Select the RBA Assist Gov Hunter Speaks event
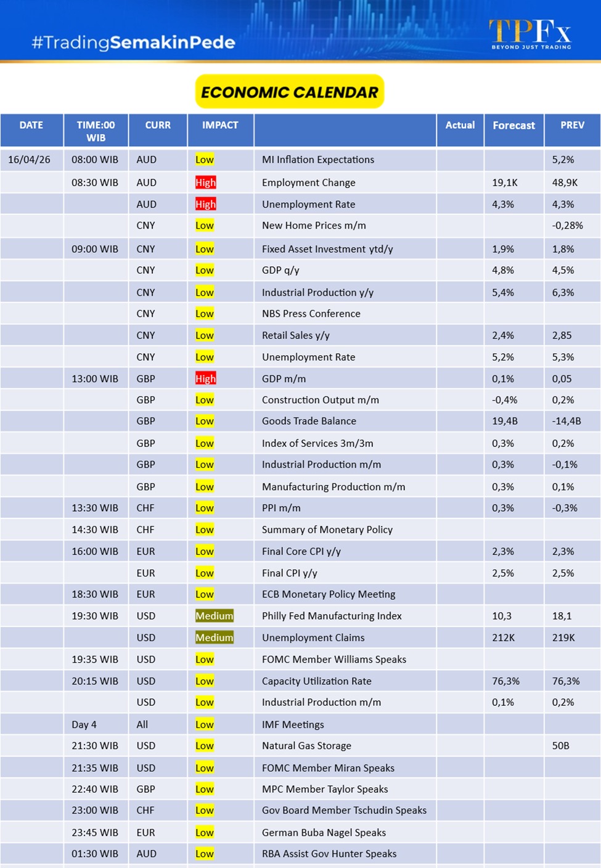 coord(329,854)
